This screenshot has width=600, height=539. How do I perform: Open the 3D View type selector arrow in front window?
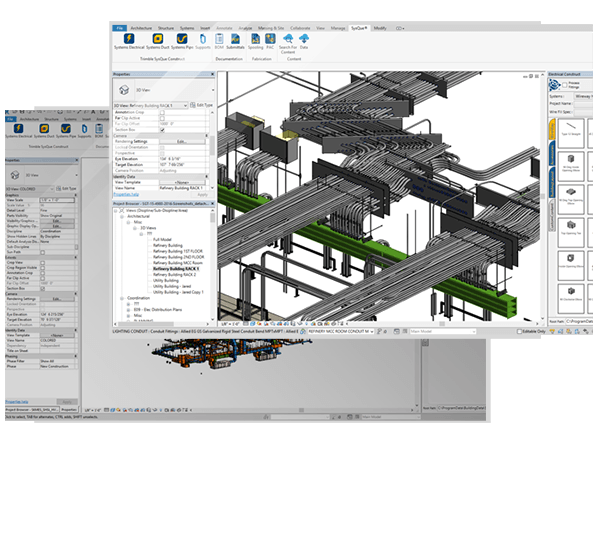(x=213, y=90)
